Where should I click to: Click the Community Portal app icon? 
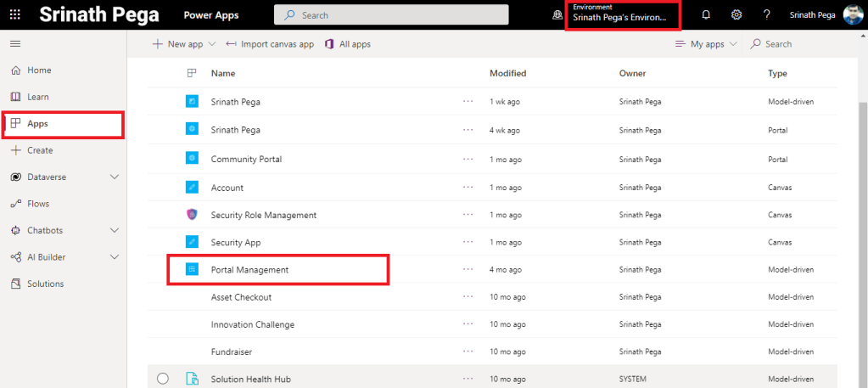point(192,159)
